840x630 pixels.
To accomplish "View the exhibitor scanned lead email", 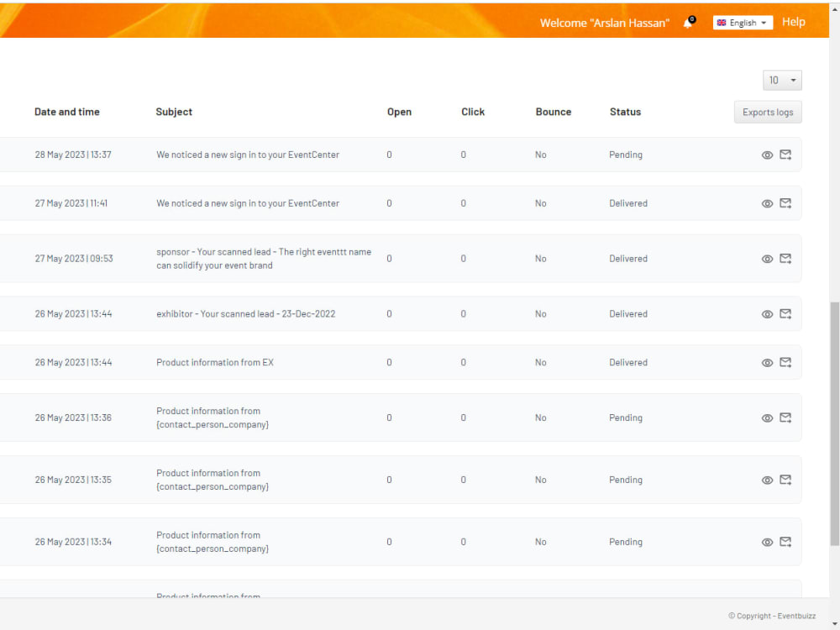I will 767,314.
